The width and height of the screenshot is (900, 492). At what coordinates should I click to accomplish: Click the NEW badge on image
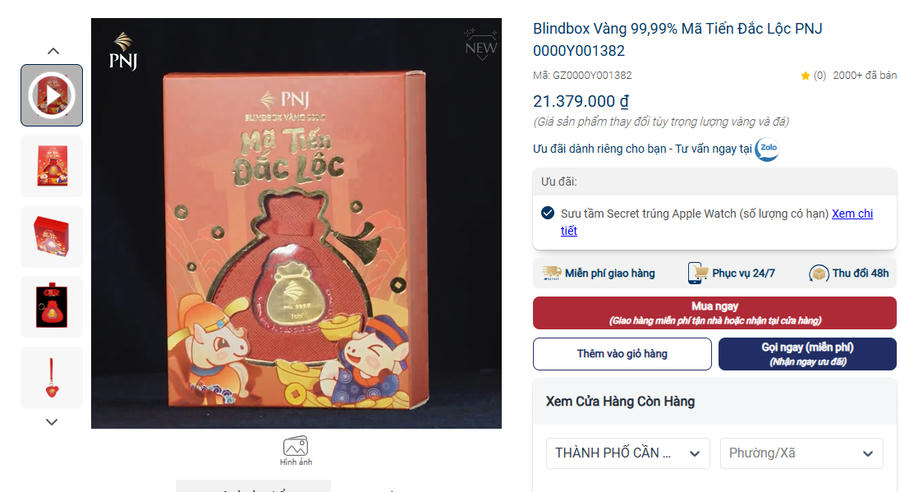click(x=480, y=44)
